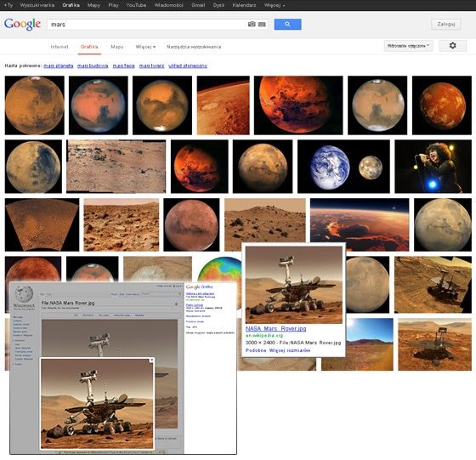
Task: Click the related search link układ słoneczny
Action: (x=188, y=65)
